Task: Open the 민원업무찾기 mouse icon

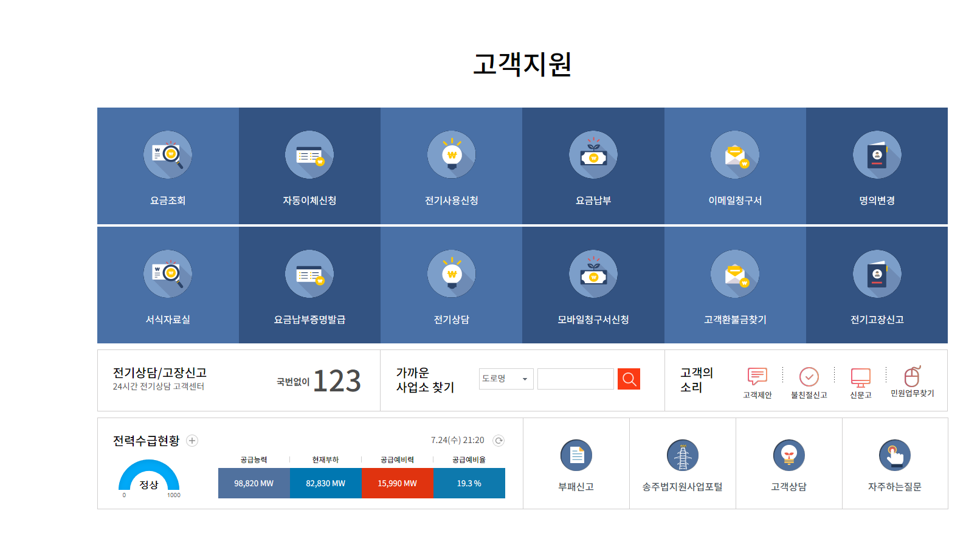Action: coord(913,376)
